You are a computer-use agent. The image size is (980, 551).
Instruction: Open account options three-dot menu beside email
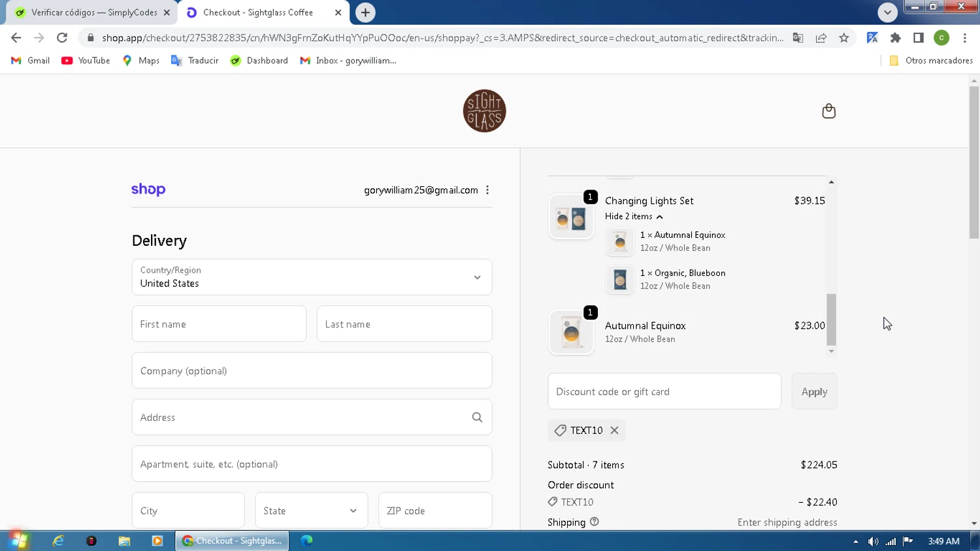[x=487, y=190]
